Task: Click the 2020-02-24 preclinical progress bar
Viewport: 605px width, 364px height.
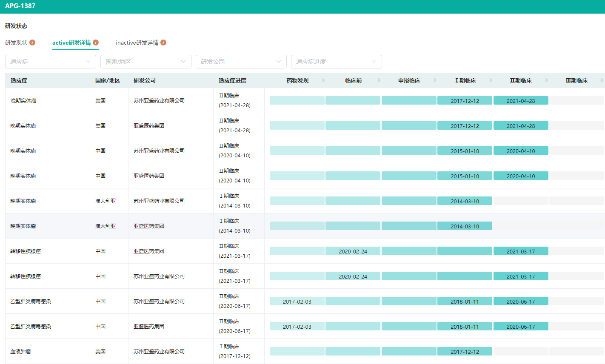Action: pyautogui.click(x=353, y=251)
